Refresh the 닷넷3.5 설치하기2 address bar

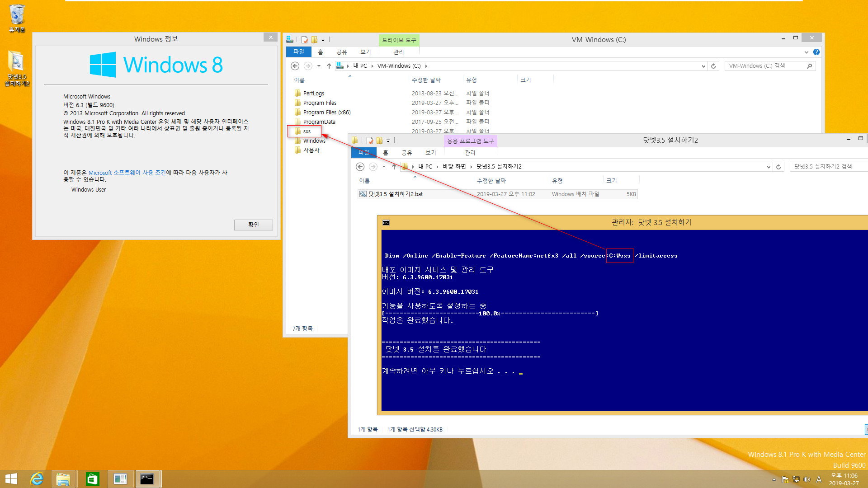tap(778, 167)
